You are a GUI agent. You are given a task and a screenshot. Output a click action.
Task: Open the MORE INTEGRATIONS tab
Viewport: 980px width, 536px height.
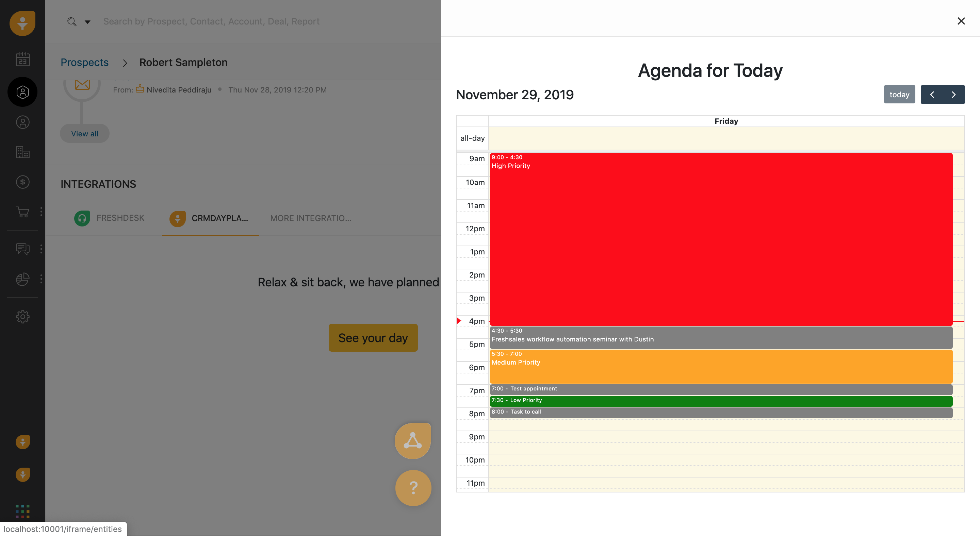(x=311, y=218)
